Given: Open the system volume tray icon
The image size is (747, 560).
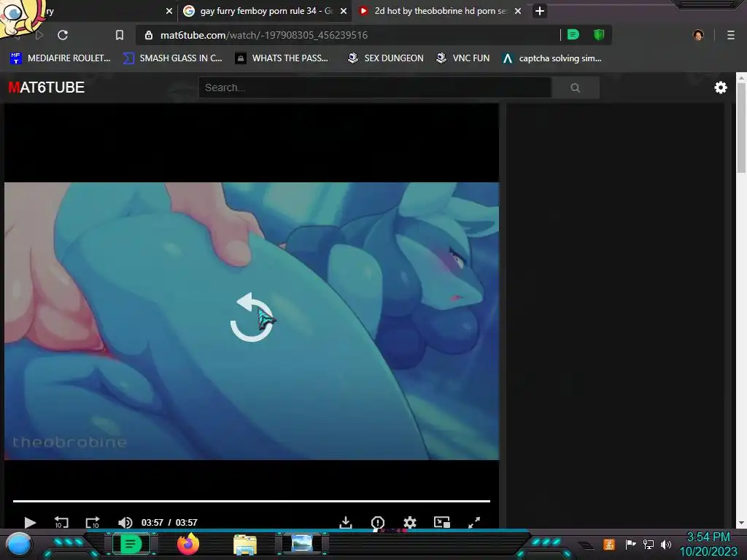Looking at the screenshot, I should point(666,544).
